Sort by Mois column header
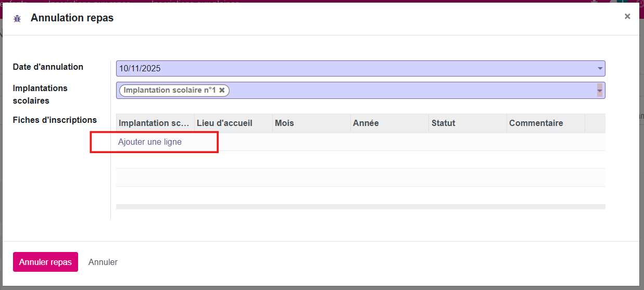This screenshot has height=290, width=644. (x=284, y=123)
